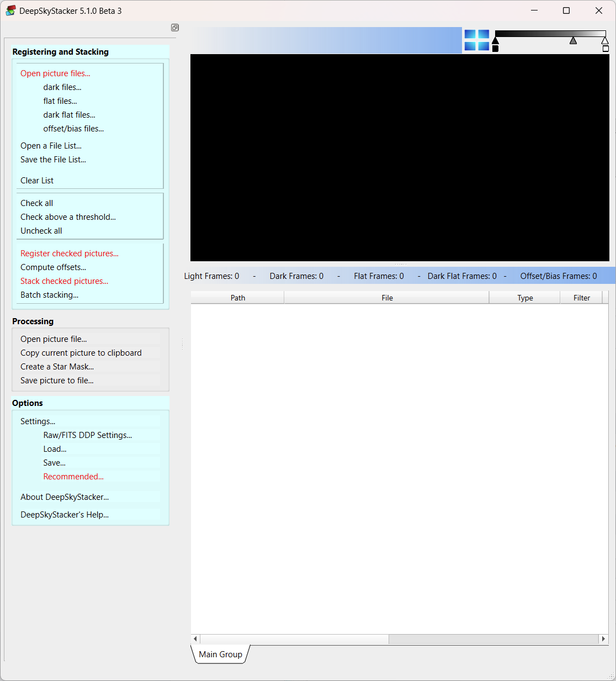Add dark flat files...
616x681 pixels.
click(x=70, y=115)
